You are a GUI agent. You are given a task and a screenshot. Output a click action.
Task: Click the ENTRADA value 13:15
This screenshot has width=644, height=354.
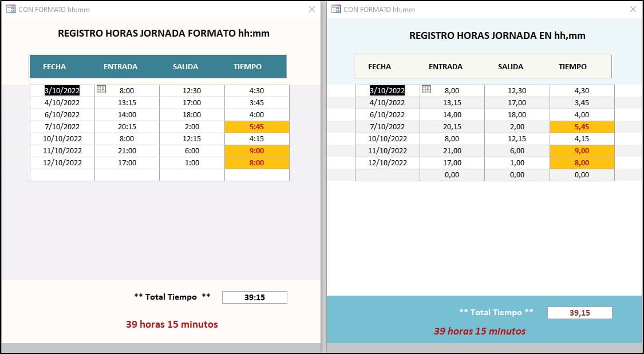pos(127,102)
